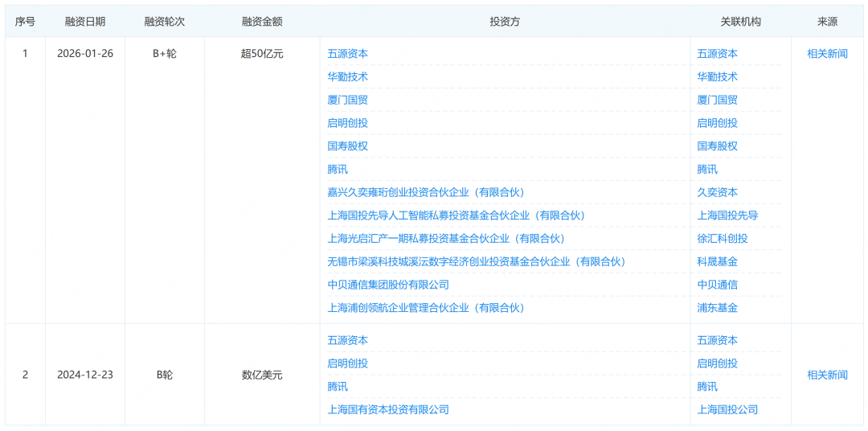The width and height of the screenshot is (868, 431).
Task: Select the amount cell 数亿美元
Action: pos(262,375)
